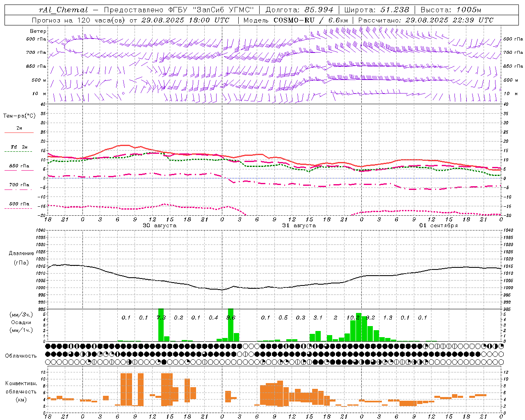The width and height of the screenshot is (525, 420).
Task: Click the 0.5 precipitation total
Action: point(283,317)
